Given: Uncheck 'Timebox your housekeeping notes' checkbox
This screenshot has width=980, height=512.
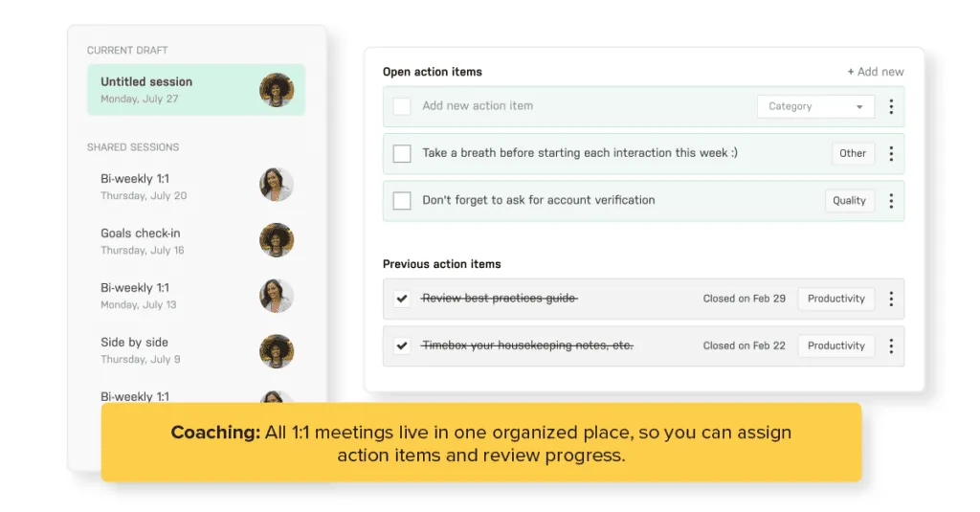Looking at the screenshot, I should click(x=403, y=345).
